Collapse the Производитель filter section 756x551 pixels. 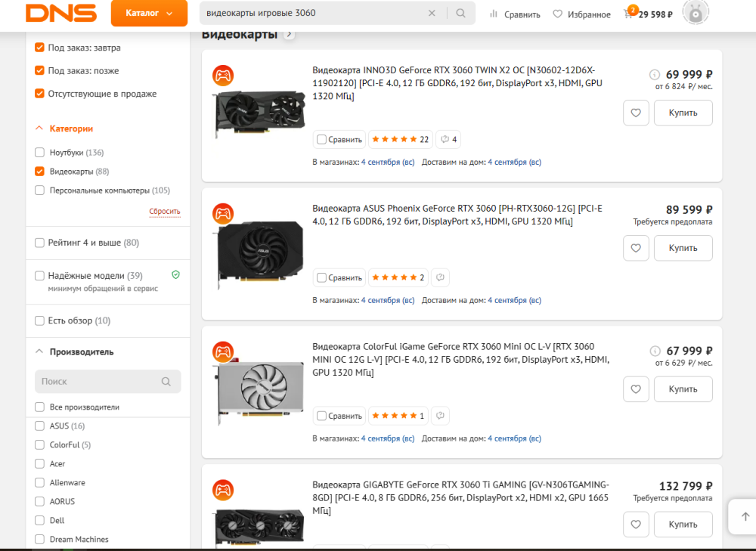pyautogui.click(x=39, y=351)
